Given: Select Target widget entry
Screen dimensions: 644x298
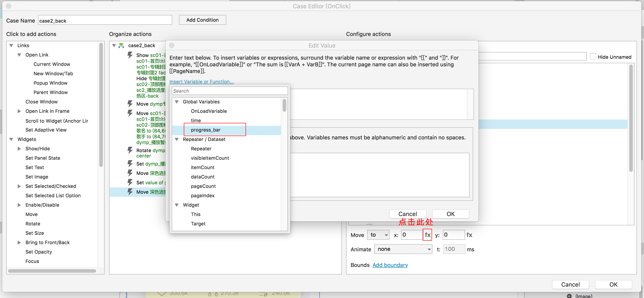Looking at the screenshot, I should (198, 224).
